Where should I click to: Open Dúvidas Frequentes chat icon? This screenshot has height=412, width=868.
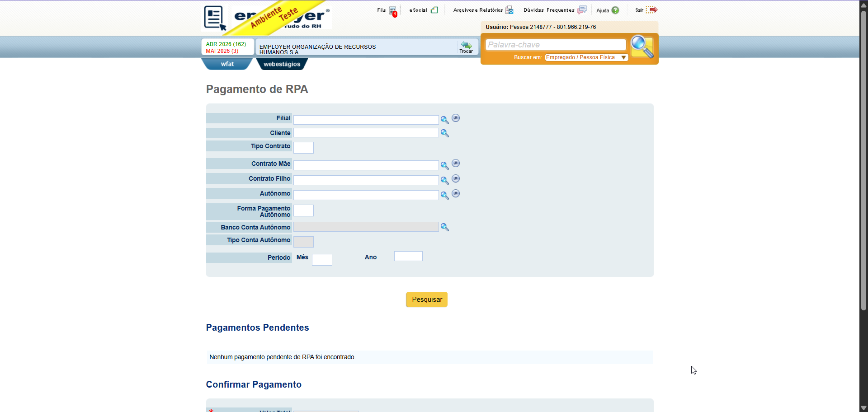(582, 10)
